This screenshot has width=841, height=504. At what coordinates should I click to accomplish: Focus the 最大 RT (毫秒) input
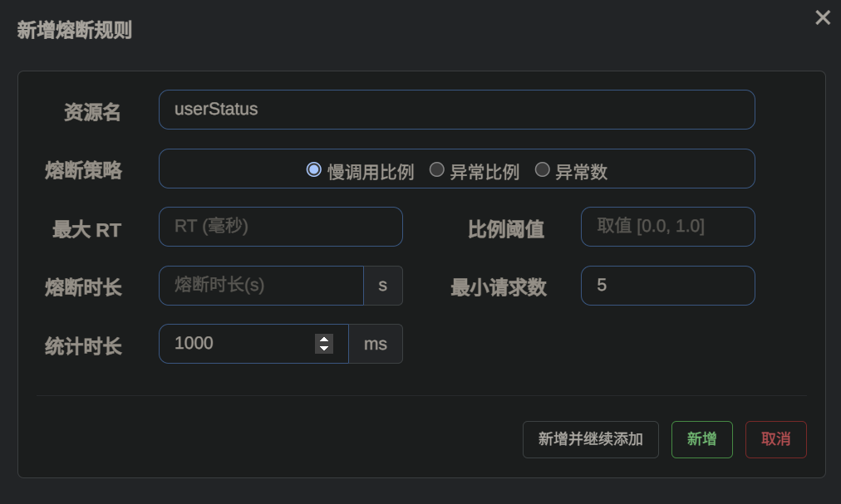tap(281, 227)
